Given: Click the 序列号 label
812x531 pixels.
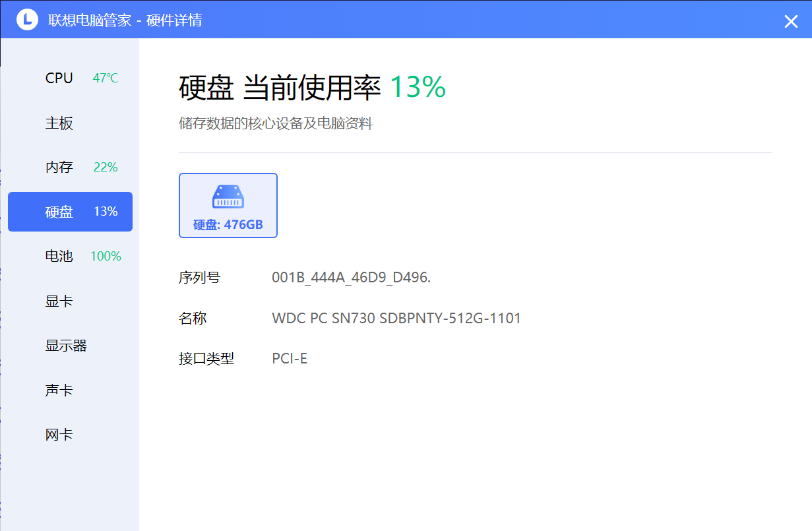Looking at the screenshot, I should click(199, 278).
